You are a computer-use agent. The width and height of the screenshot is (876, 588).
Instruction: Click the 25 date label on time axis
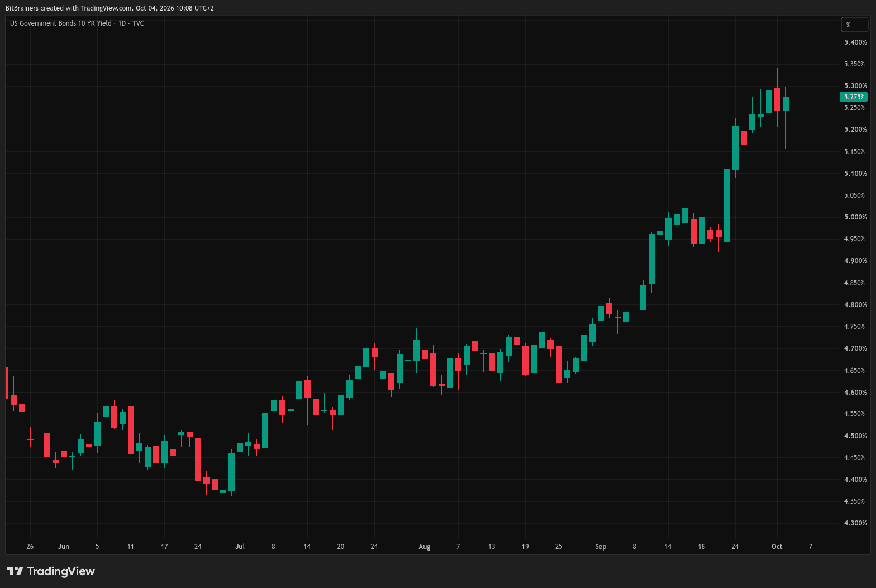click(x=559, y=547)
